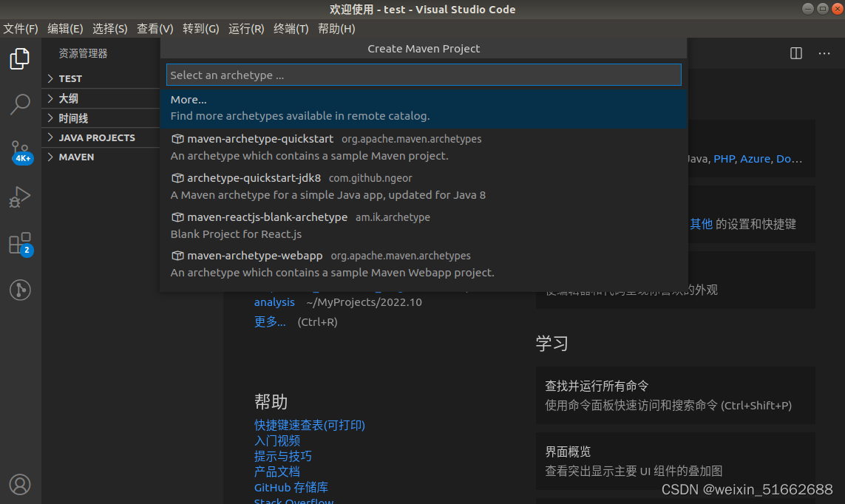Viewport: 845px width, 504px height.
Task: Click inside the 'Select an archetype' input field
Action: (424, 74)
